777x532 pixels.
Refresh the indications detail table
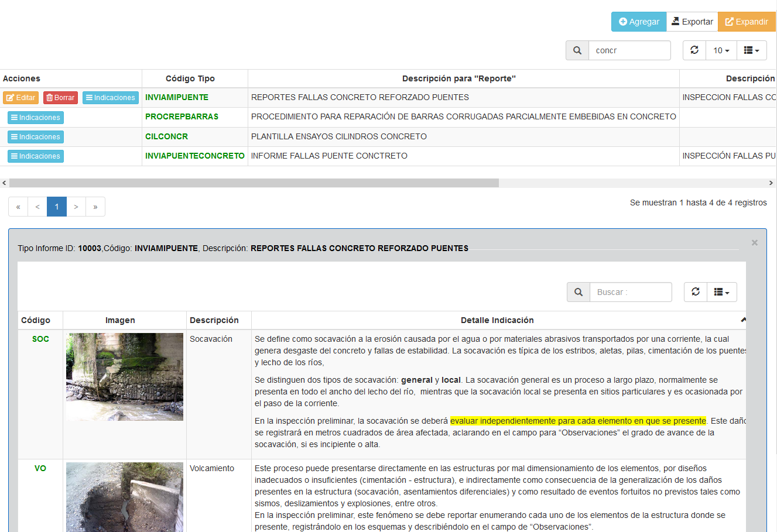click(696, 292)
